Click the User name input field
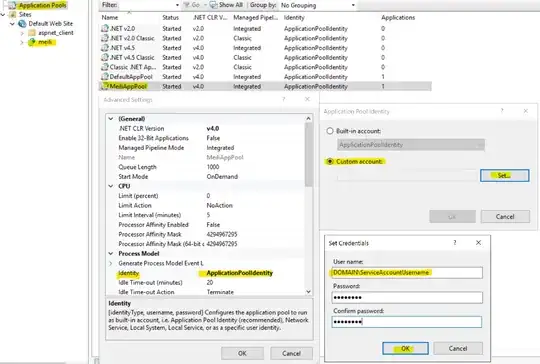The image size is (540, 364). coord(407,272)
